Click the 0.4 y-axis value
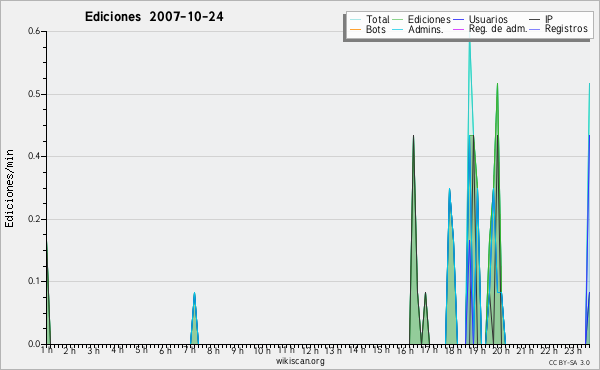This screenshot has height=370, width=600. pos(34,156)
